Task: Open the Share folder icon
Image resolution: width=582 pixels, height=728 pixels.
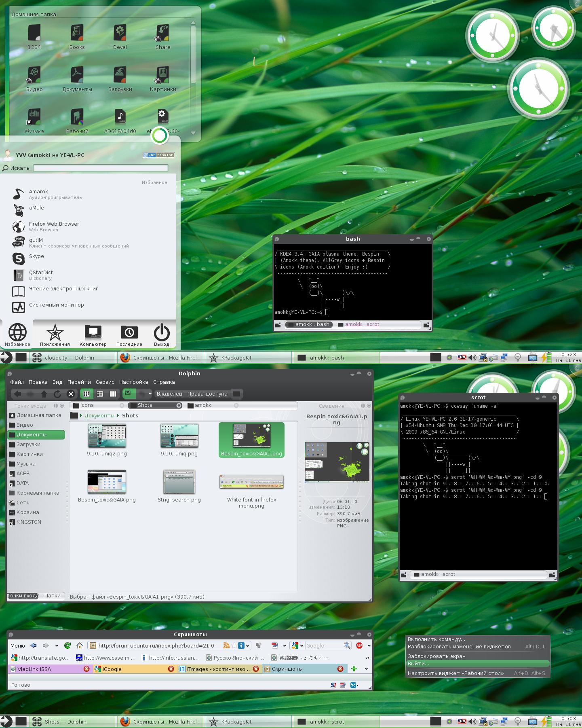Action: click(163, 37)
